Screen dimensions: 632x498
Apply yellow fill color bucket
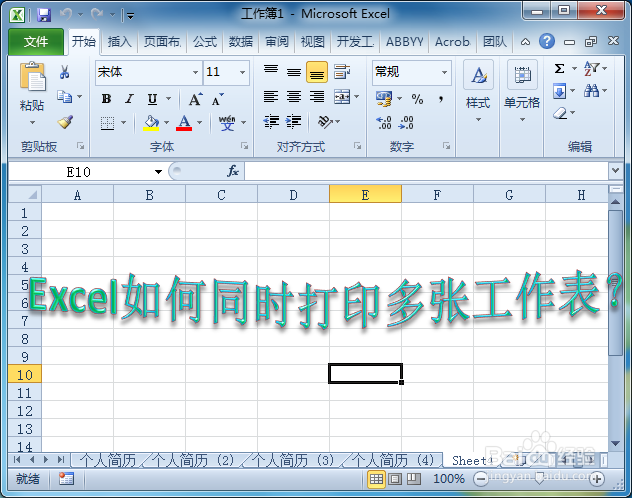152,122
